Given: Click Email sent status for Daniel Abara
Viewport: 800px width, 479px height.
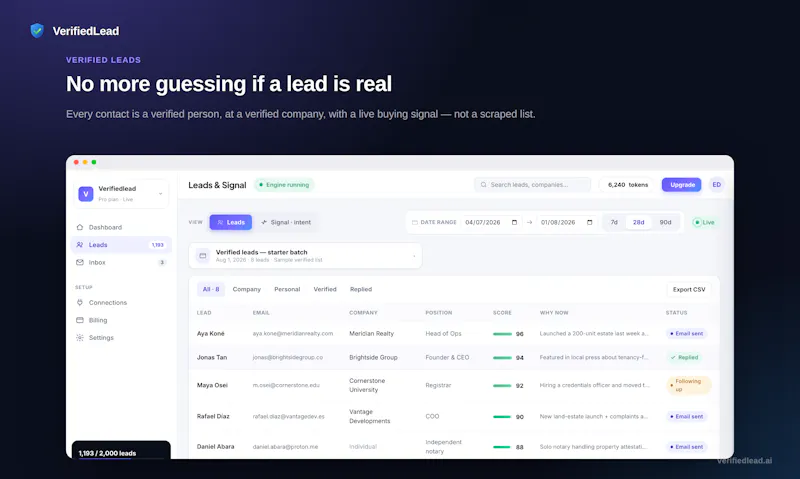Looking at the screenshot, I should (686, 447).
